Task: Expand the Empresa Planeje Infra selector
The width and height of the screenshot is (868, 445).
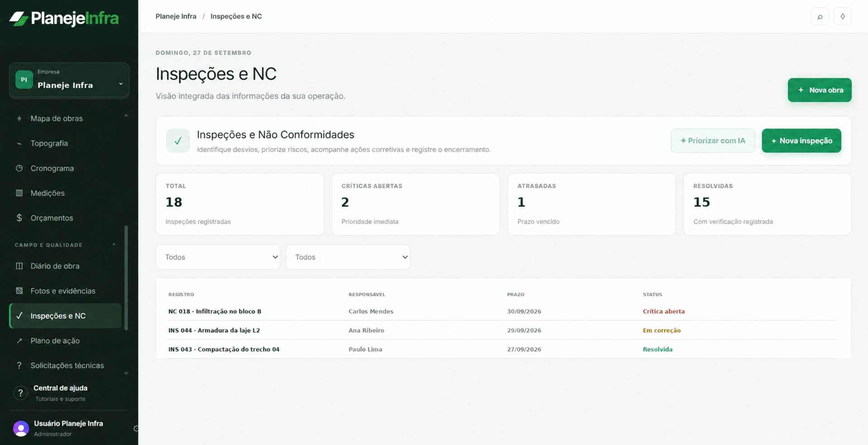Action: pos(69,80)
